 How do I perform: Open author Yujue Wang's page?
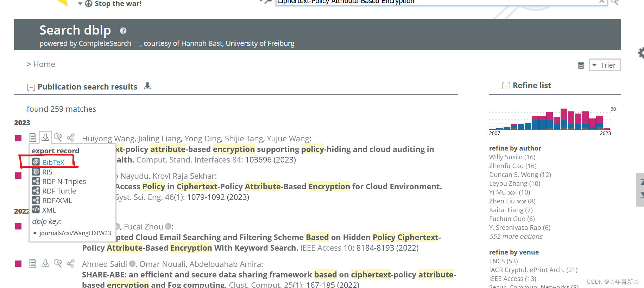pos(288,139)
